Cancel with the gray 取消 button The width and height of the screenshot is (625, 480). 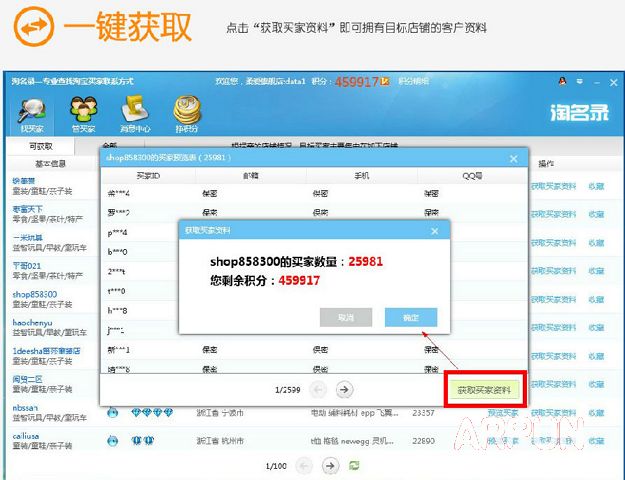click(x=346, y=317)
